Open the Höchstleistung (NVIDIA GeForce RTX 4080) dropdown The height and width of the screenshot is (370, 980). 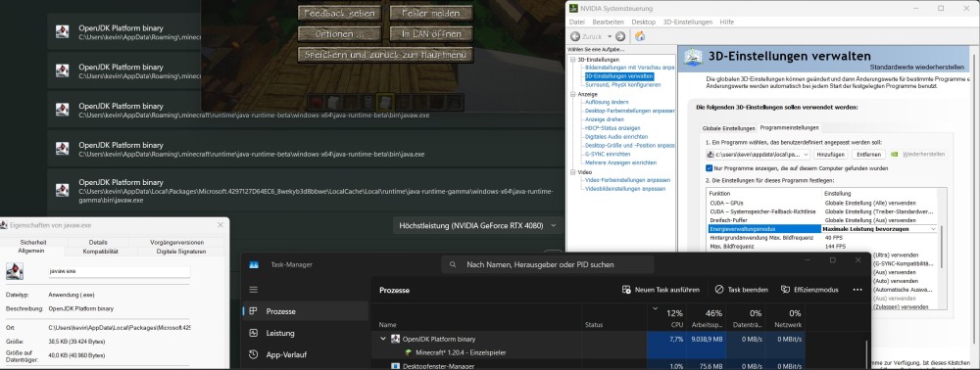(477, 225)
